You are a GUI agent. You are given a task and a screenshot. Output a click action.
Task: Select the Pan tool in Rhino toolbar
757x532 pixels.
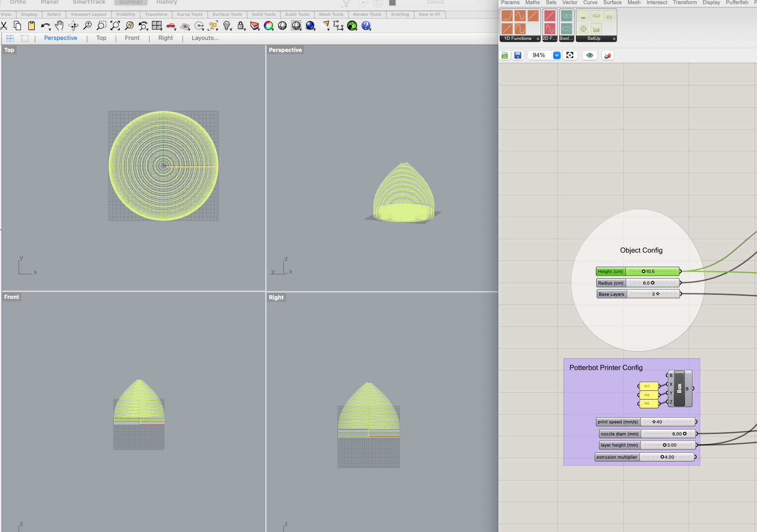pos(59,26)
